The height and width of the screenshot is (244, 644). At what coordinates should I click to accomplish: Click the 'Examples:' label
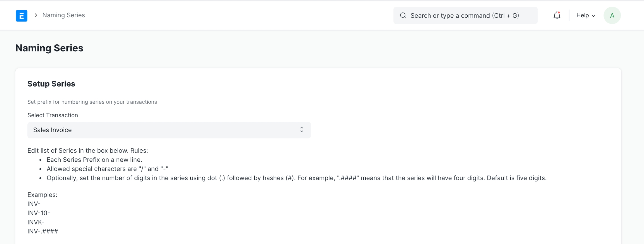click(42, 195)
